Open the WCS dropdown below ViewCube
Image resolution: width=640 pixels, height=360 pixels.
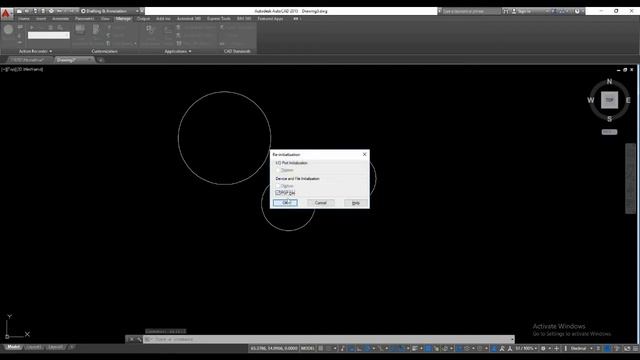coord(609,132)
